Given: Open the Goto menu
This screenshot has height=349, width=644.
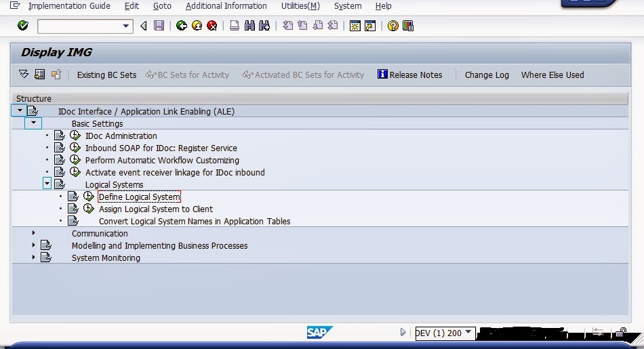Looking at the screenshot, I should click(x=162, y=5).
